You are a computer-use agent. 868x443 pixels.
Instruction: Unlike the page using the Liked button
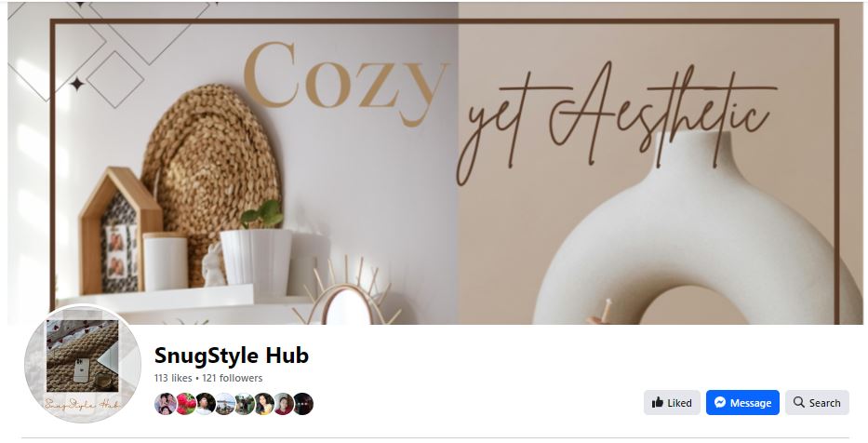672,403
